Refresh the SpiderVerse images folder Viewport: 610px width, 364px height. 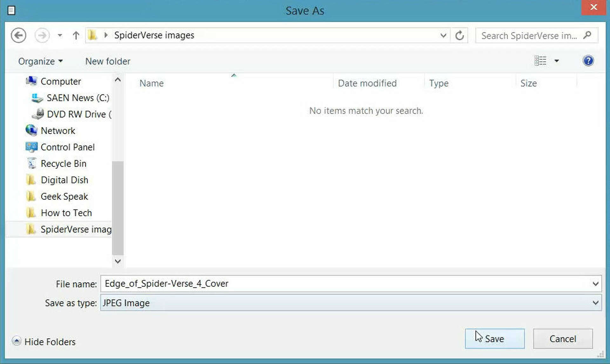point(459,35)
